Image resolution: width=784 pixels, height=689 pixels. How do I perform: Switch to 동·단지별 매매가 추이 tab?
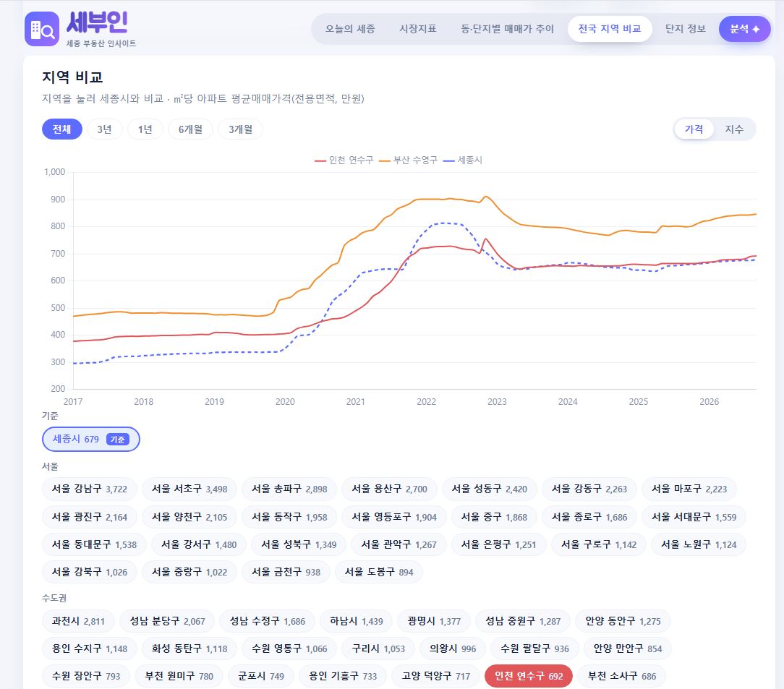point(507,29)
